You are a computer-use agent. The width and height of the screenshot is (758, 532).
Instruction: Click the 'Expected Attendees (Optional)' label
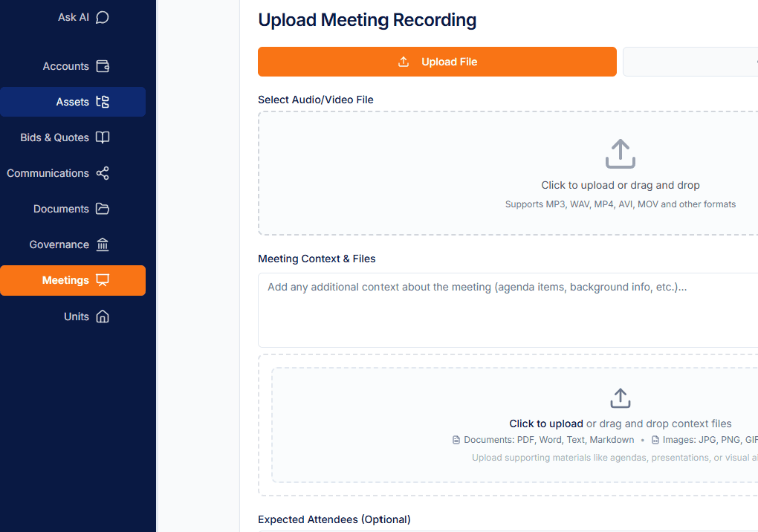point(334,519)
